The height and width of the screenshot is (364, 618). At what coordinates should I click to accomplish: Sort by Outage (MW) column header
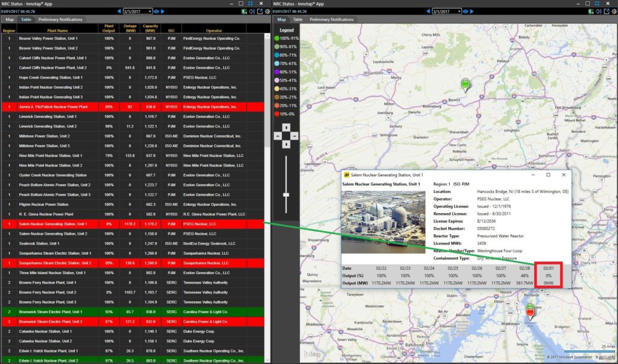[130, 28]
